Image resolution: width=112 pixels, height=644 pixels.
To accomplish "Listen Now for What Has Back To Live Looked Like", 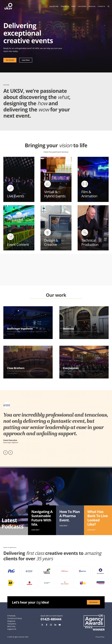I will coord(92,530).
